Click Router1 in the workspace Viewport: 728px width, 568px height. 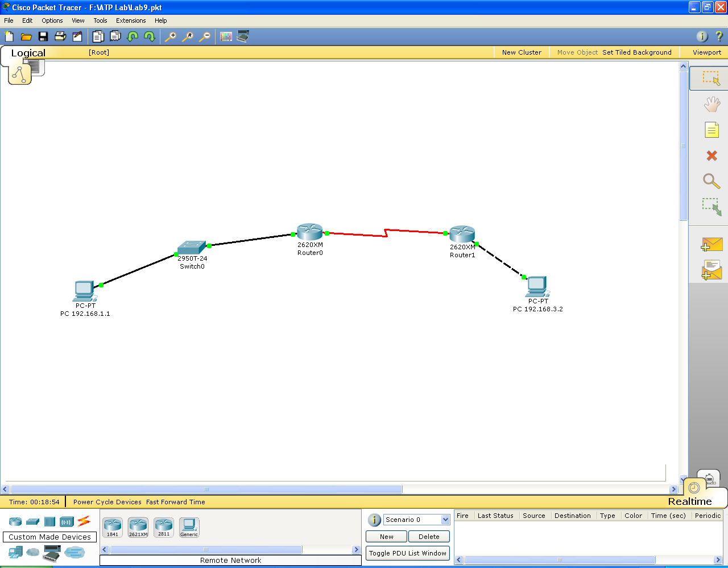(462, 234)
